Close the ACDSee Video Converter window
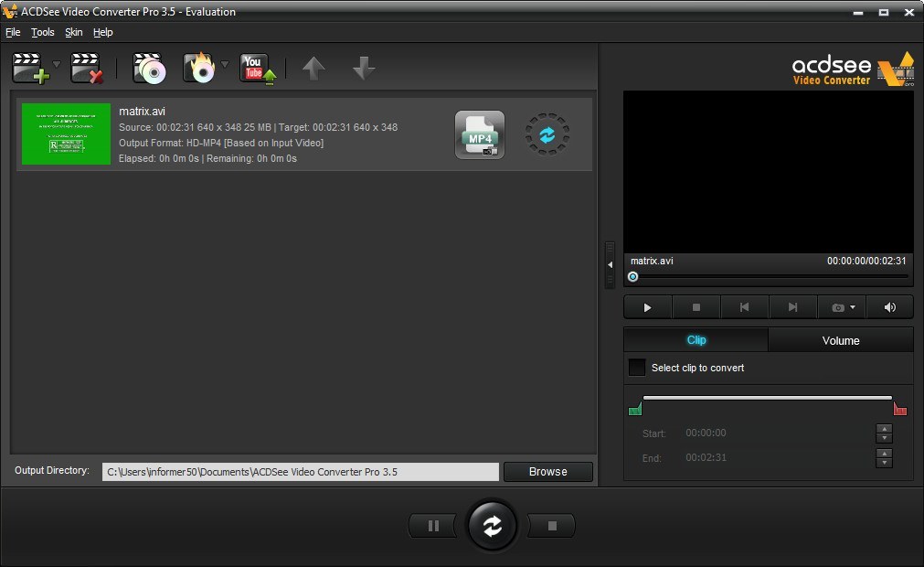The height and width of the screenshot is (567, 924). tap(908, 13)
